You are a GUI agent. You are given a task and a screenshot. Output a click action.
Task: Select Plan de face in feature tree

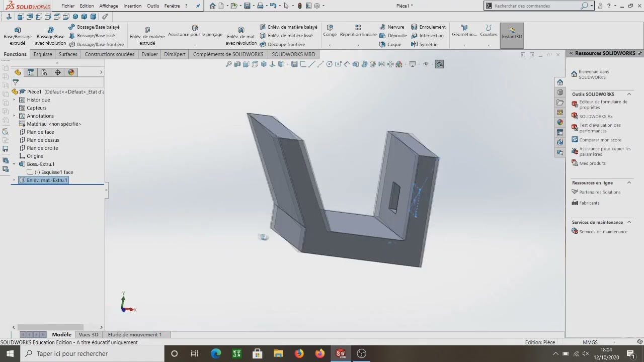(x=40, y=132)
